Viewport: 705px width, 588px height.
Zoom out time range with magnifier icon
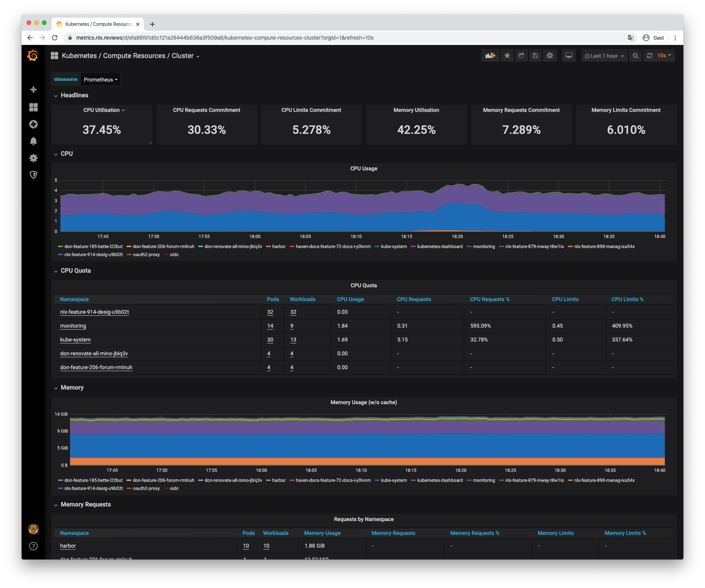pyautogui.click(x=635, y=56)
